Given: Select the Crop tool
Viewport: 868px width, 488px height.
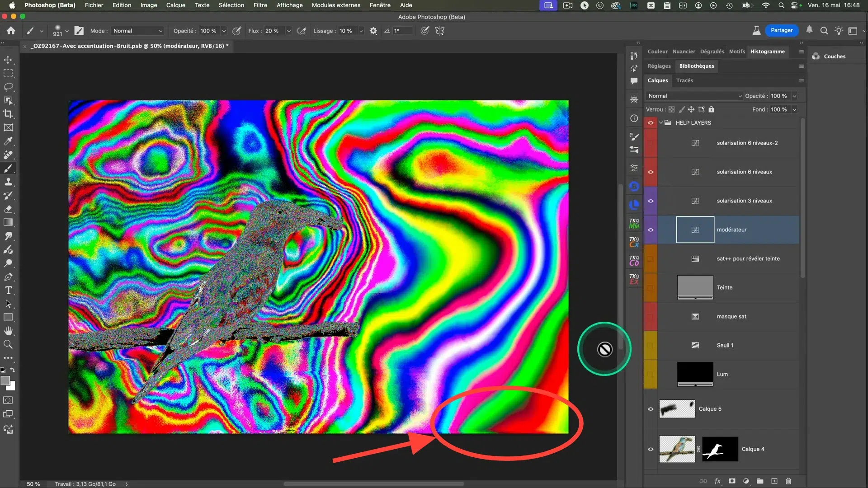Looking at the screenshot, I should tap(8, 114).
